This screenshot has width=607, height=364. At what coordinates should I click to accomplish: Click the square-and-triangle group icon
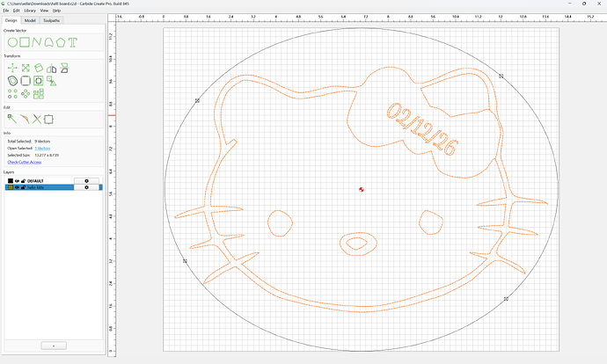pos(52,81)
